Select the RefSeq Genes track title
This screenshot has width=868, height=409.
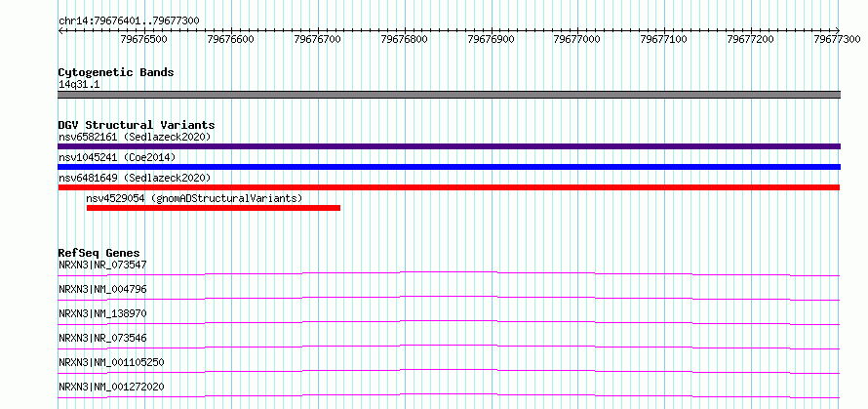point(99,253)
